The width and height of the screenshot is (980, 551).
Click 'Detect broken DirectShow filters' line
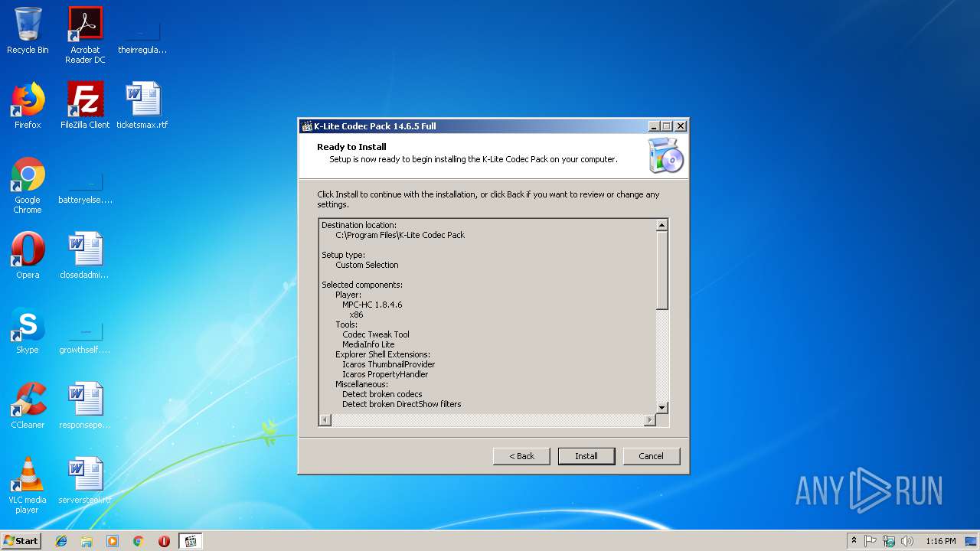(x=402, y=404)
